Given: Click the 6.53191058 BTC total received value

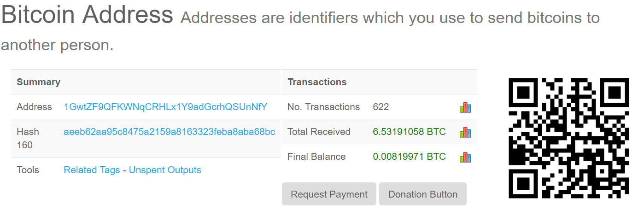Looking at the screenshot, I should pyautogui.click(x=409, y=132).
